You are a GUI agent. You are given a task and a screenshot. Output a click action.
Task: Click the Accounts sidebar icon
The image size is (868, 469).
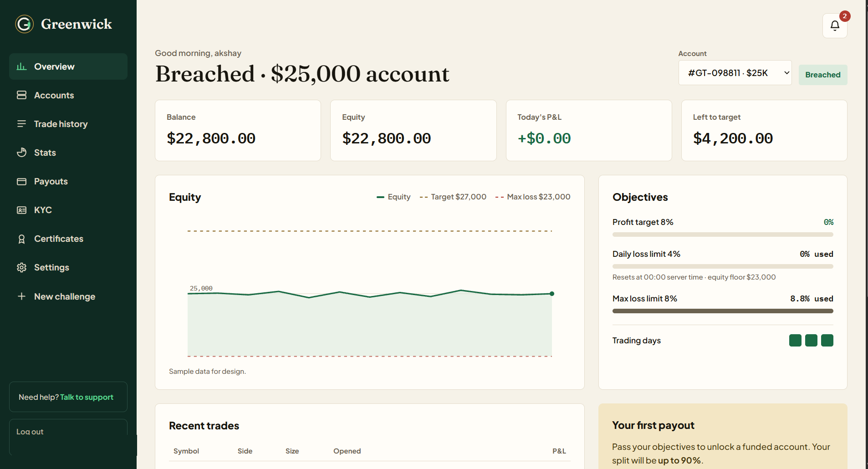[21, 95]
